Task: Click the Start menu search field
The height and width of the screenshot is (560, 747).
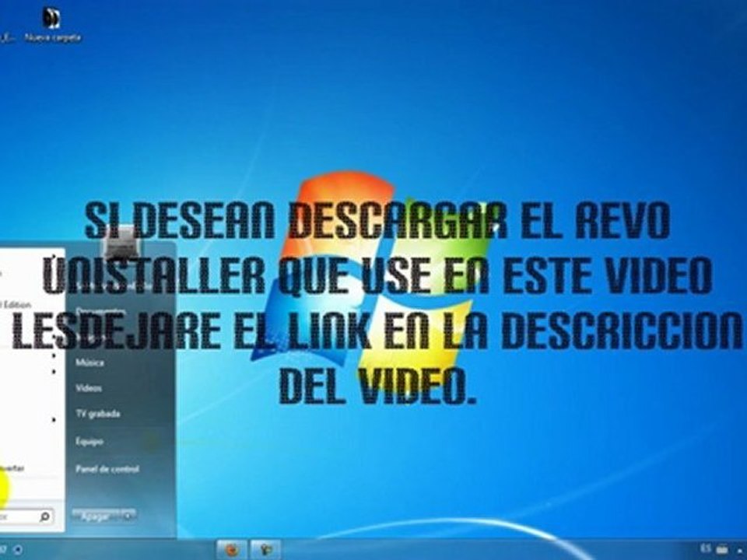Action: click(x=25, y=516)
